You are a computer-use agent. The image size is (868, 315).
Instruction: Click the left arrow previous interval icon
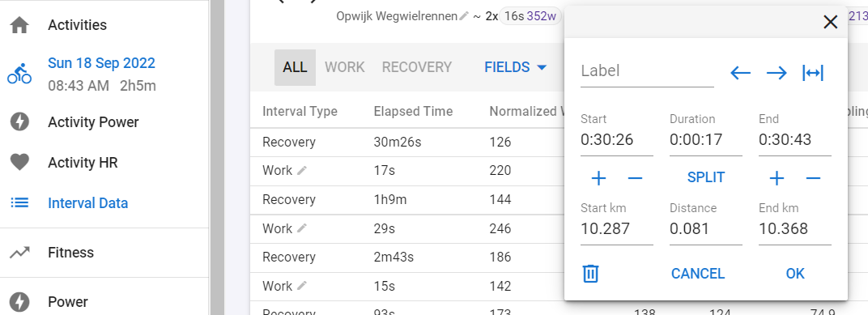coord(740,73)
